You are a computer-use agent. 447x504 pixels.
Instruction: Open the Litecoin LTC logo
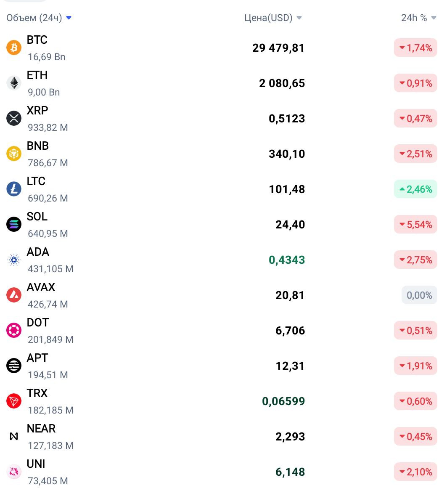tap(14, 189)
